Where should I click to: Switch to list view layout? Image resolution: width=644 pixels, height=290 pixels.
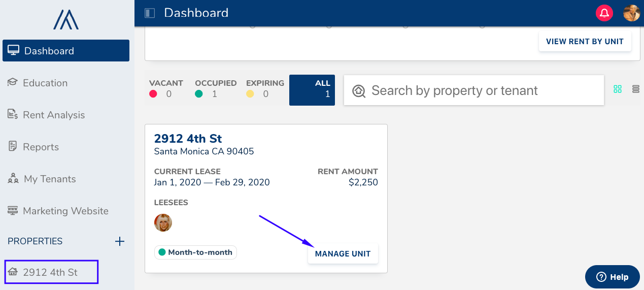coord(635,89)
